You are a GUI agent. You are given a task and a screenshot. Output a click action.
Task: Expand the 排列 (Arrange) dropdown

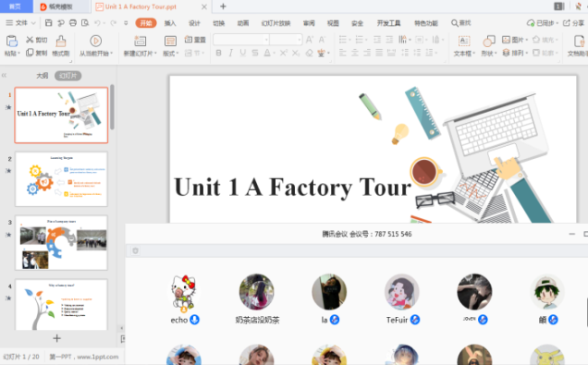(x=526, y=53)
